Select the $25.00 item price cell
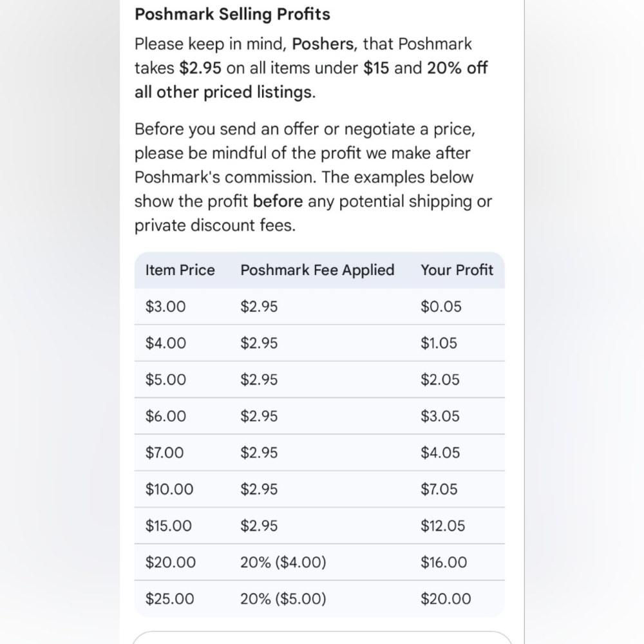 (x=169, y=599)
